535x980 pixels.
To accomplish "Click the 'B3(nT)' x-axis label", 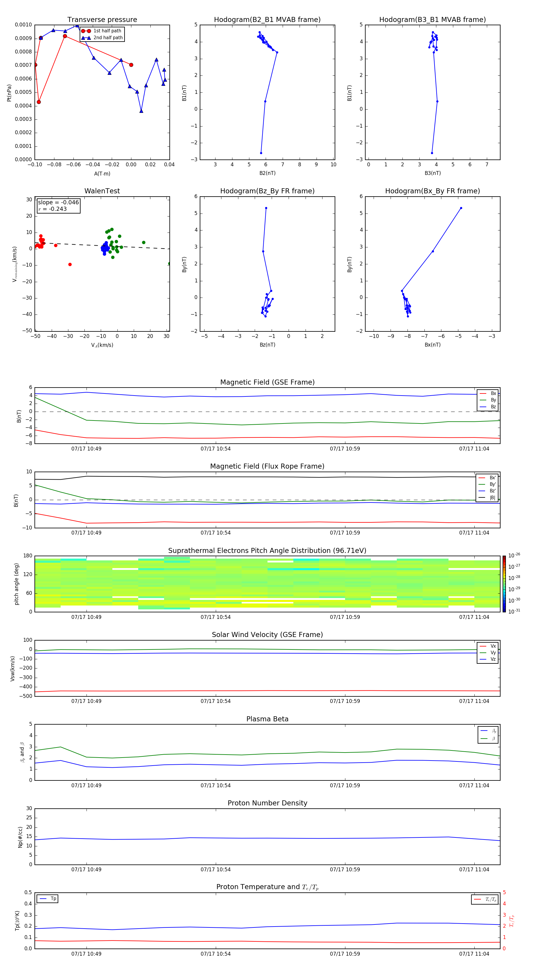I will pyautogui.click(x=432, y=173).
